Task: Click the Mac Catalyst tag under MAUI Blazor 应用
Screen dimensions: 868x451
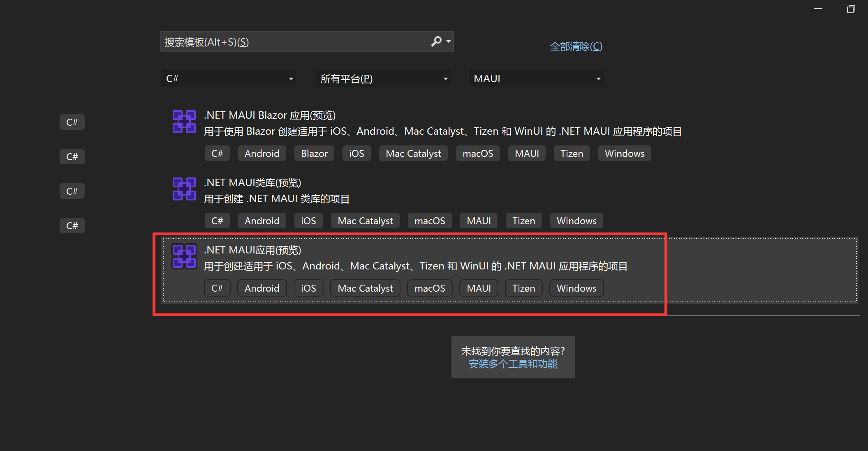Action: point(413,154)
